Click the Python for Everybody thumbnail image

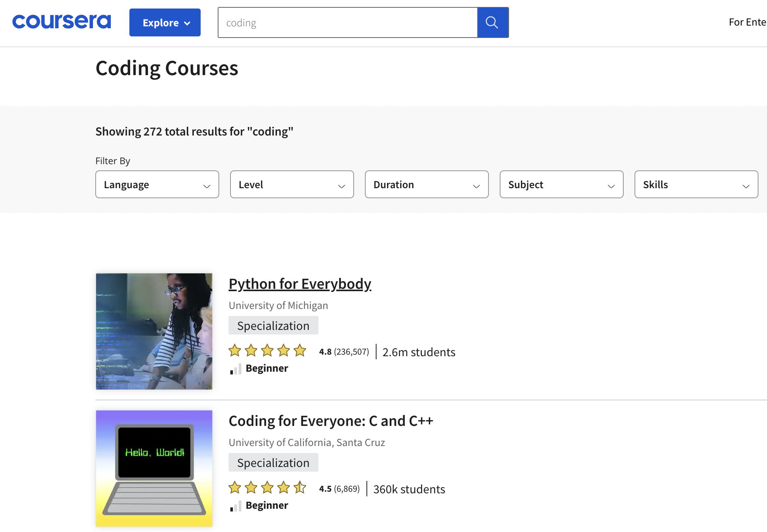coord(154,331)
